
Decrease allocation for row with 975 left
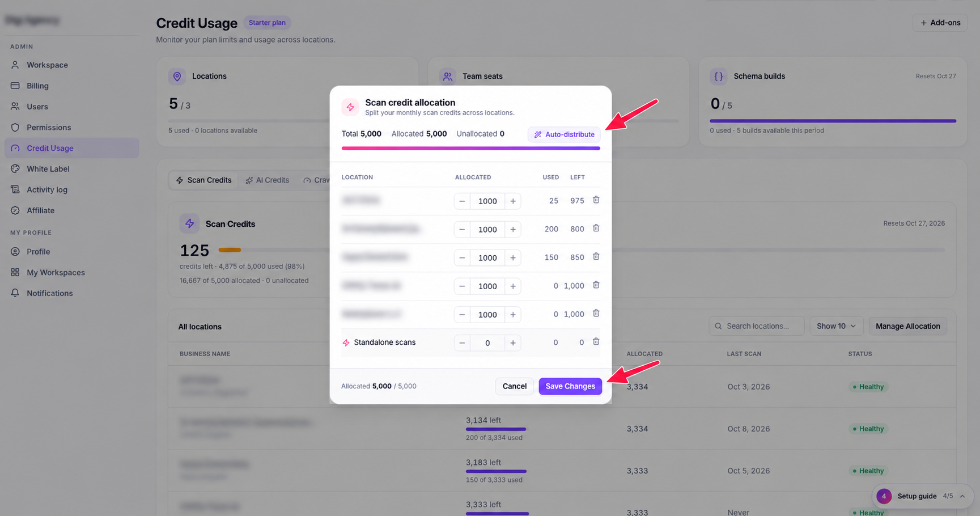[x=462, y=201]
